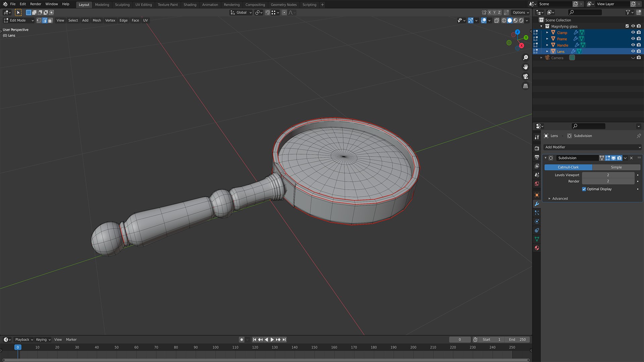Image resolution: width=644 pixels, height=362 pixels.
Task: Switch to wireframe viewport shading
Action: 504,20
